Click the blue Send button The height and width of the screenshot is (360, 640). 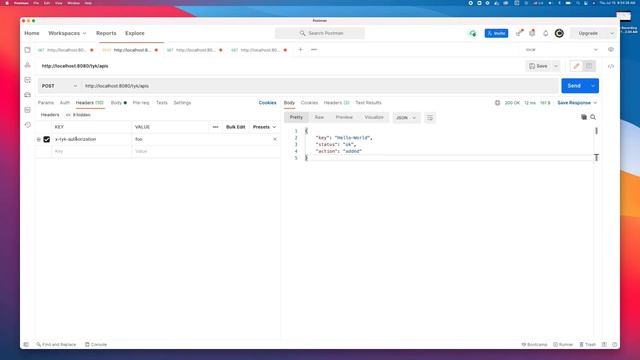(x=574, y=86)
